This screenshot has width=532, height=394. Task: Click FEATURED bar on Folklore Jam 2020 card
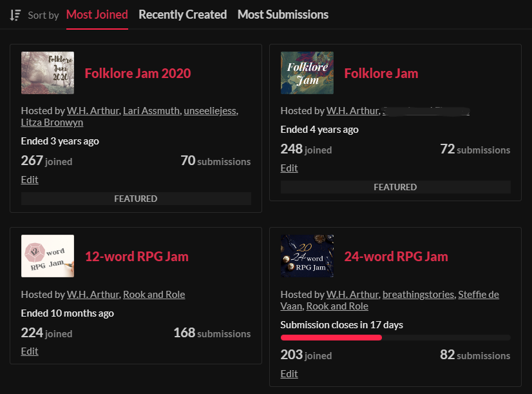[x=136, y=199]
